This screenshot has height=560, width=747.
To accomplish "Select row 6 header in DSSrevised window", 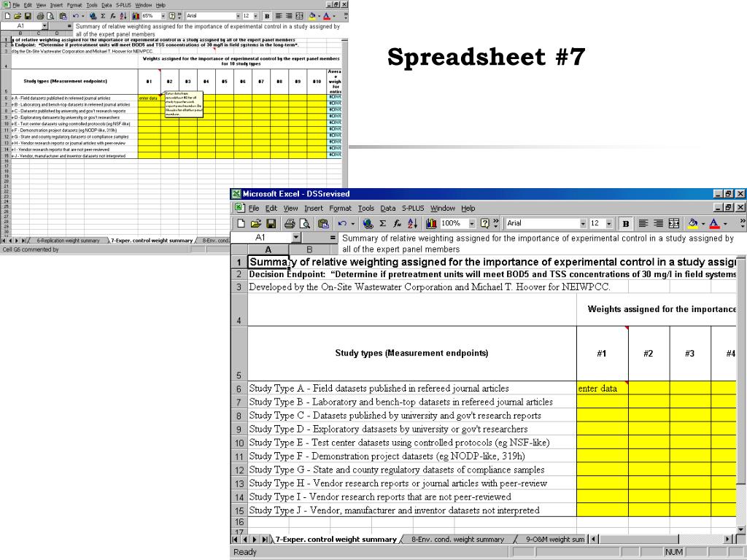I will (x=239, y=388).
